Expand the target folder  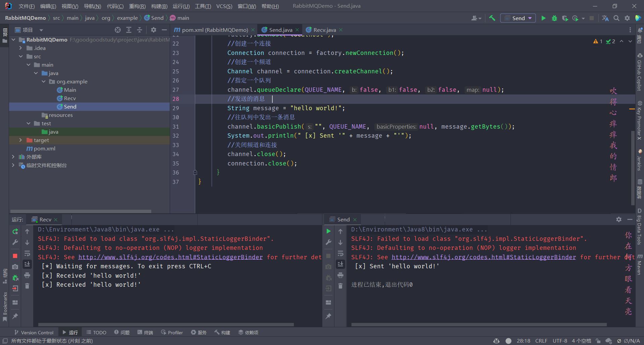coord(21,140)
